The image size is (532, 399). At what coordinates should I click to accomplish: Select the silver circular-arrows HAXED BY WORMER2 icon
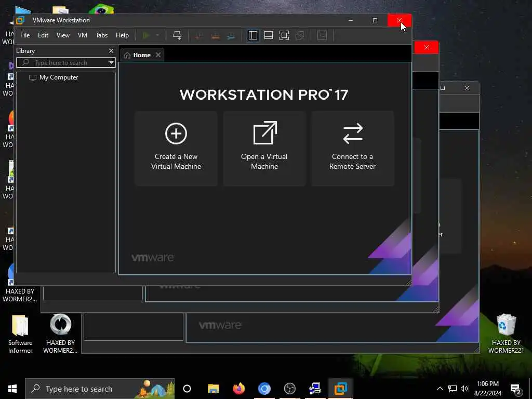[x=60, y=334]
